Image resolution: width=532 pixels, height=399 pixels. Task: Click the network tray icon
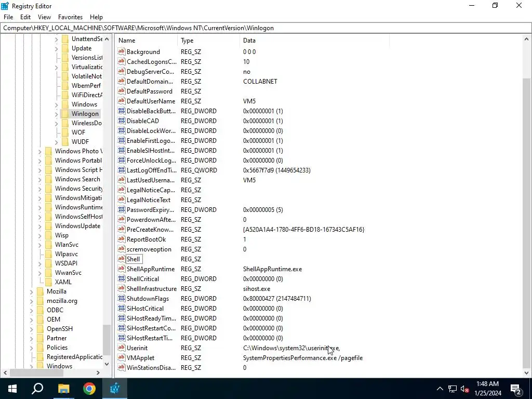coord(453,389)
